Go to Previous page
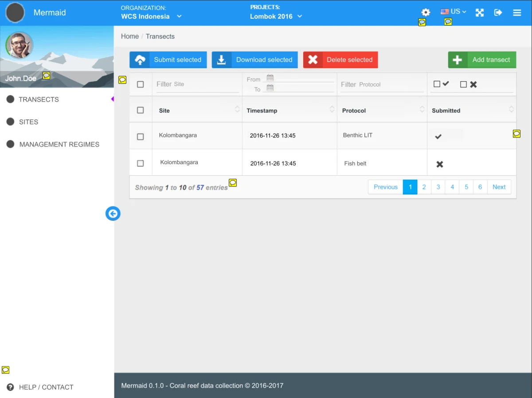This screenshot has width=532, height=398. [x=386, y=187]
